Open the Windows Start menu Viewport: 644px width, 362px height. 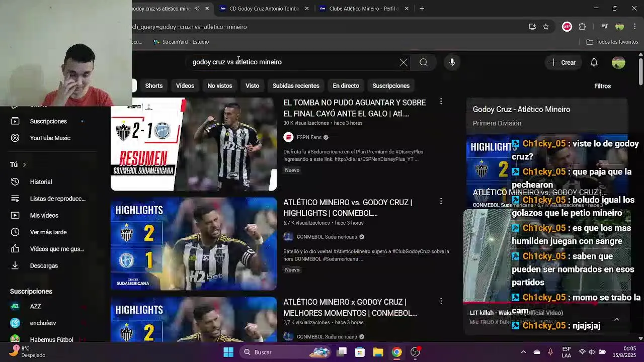click(228, 352)
